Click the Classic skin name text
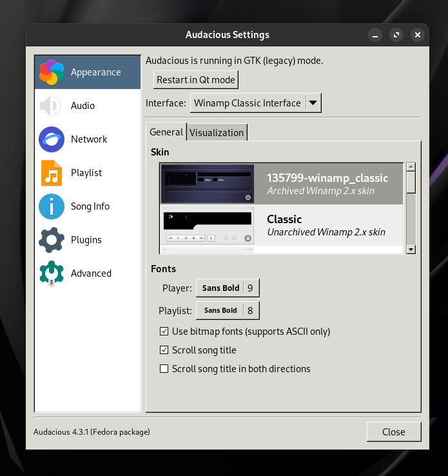This screenshot has height=476, width=448. click(284, 219)
